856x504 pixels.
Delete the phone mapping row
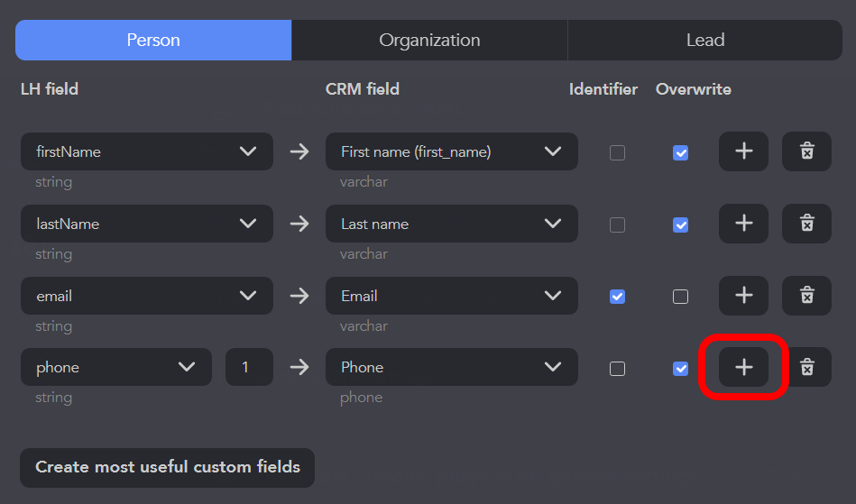coord(807,367)
